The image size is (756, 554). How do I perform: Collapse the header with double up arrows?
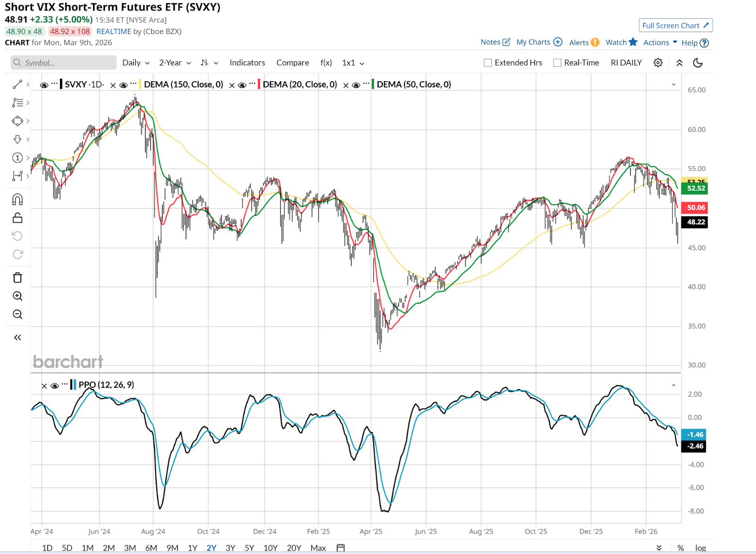click(x=679, y=63)
